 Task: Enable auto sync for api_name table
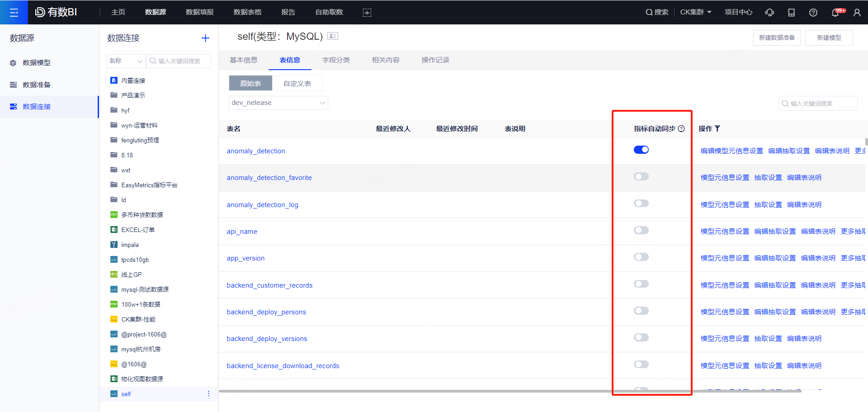(x=641, y=230)
